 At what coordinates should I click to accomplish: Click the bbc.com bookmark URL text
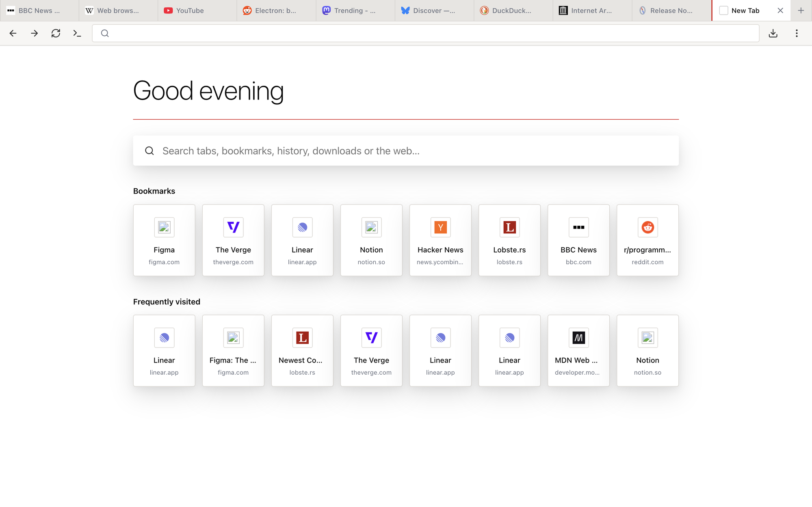coord(578,262)
